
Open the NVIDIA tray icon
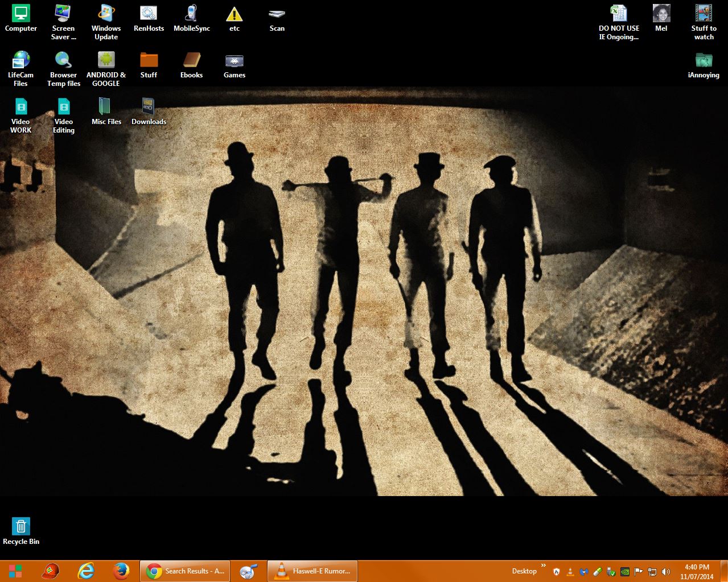pyautogui.click(x=625, y=572)
